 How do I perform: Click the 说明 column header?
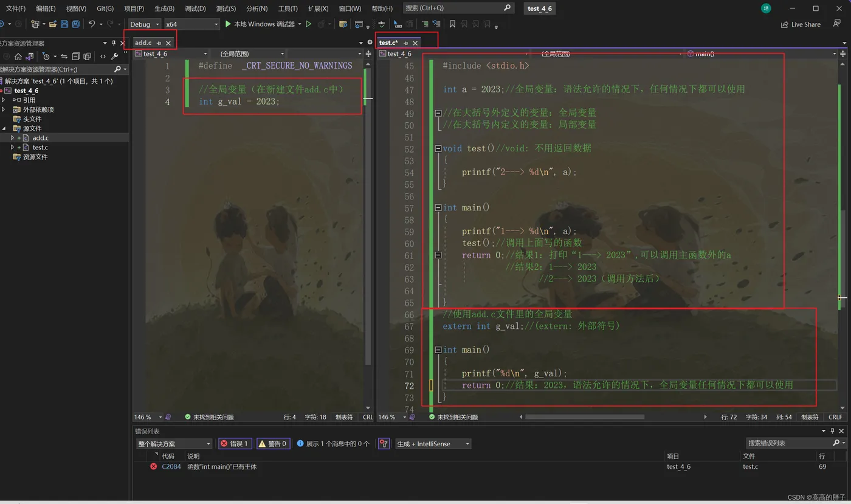193,456
